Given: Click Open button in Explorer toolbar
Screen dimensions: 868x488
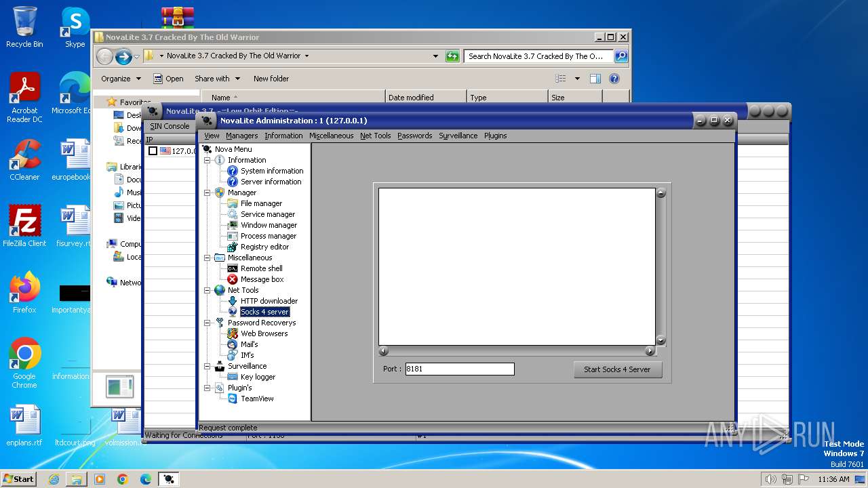Looking at the screenshot, I should [168, 79].
